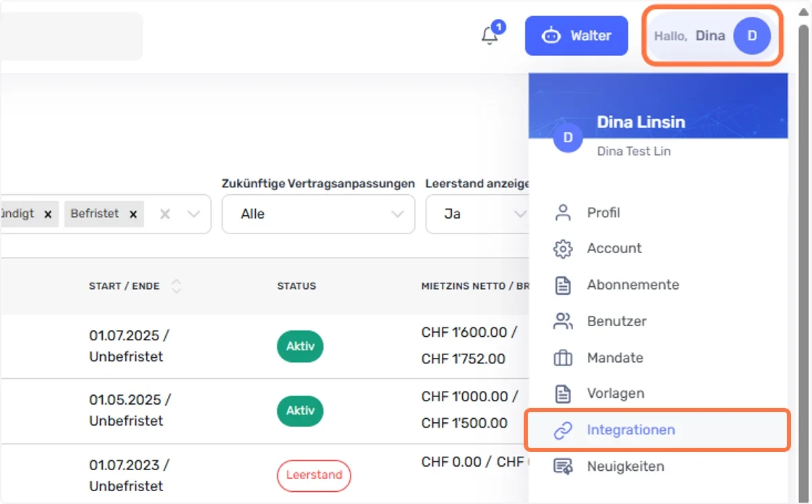The width and height of the screenshot is (812, 504).
Task: Remove the Befristet filter tag
Action: pyautogui.click(x=133, y=214)
